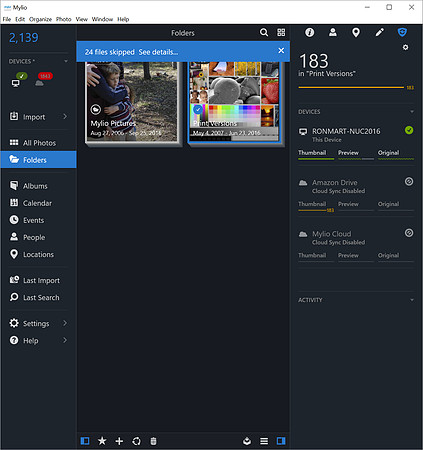
Task: Open the Photo menu
Action: [x=64, y=19]
